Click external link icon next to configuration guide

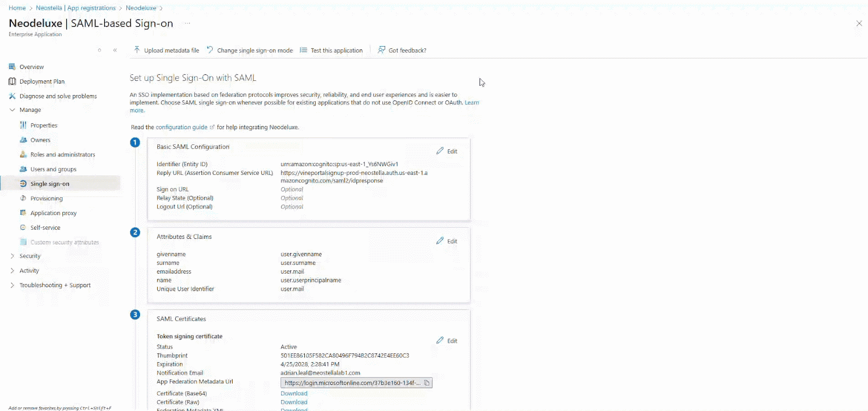pos(212,127)
